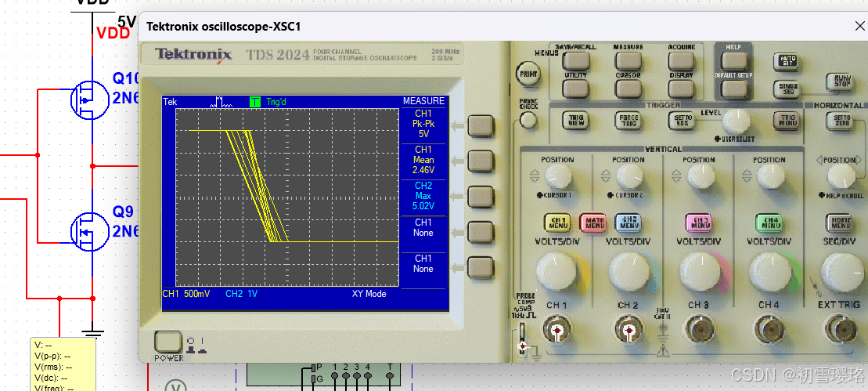Click side button beside last CH1 None
This screenshot has height=391, width=868.
481,267
